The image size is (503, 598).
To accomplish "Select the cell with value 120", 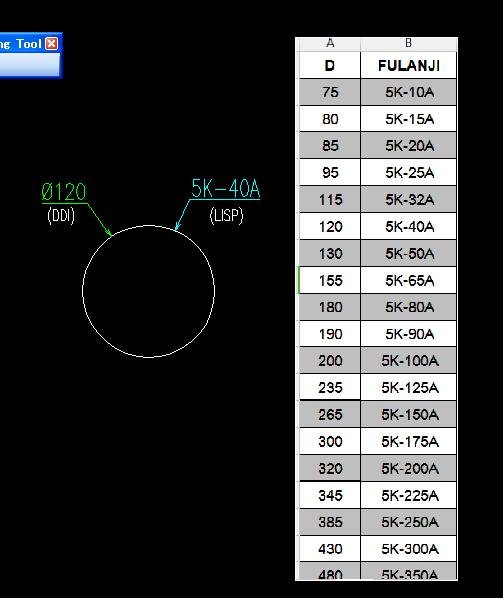I will [330, 227].
